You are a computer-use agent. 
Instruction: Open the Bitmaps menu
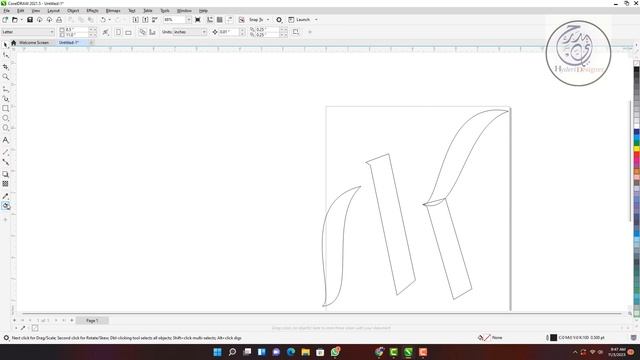point(113,11)
